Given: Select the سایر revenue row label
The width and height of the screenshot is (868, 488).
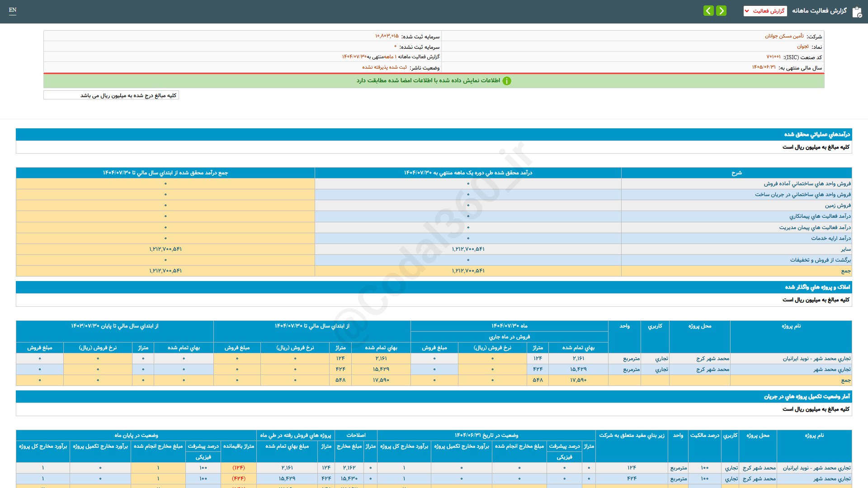Looking at the screenshot, I should 845,249.
